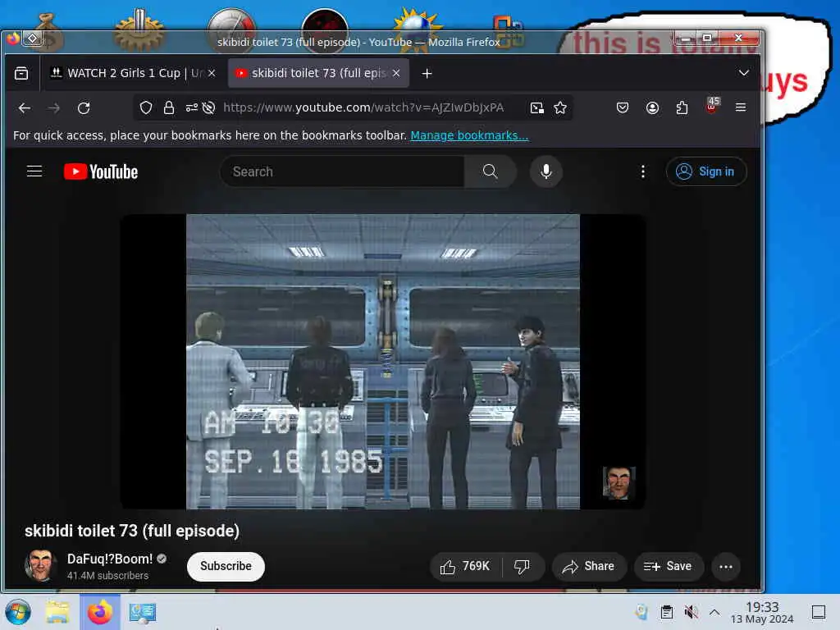Click the URL address bar

[363, 107]
